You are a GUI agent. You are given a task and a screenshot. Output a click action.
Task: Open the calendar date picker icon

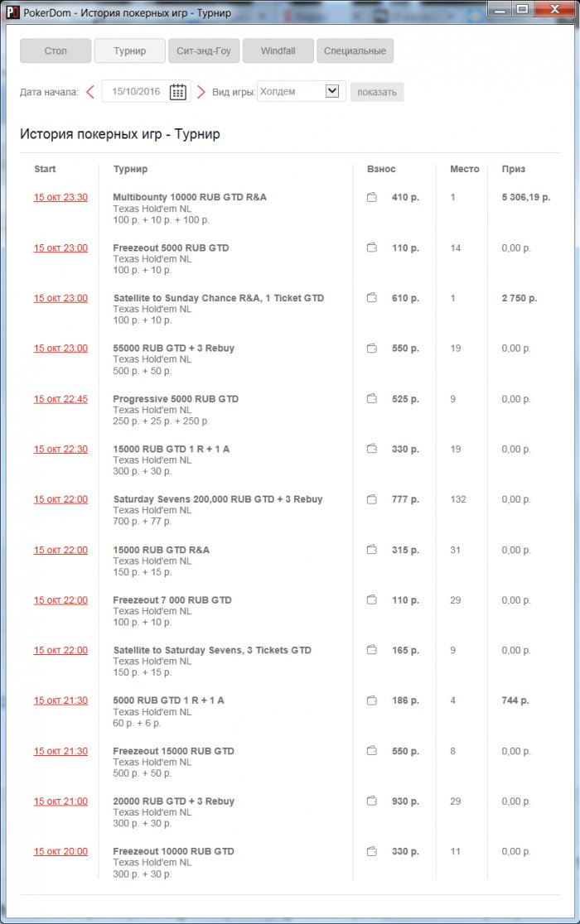pos(178,92)
